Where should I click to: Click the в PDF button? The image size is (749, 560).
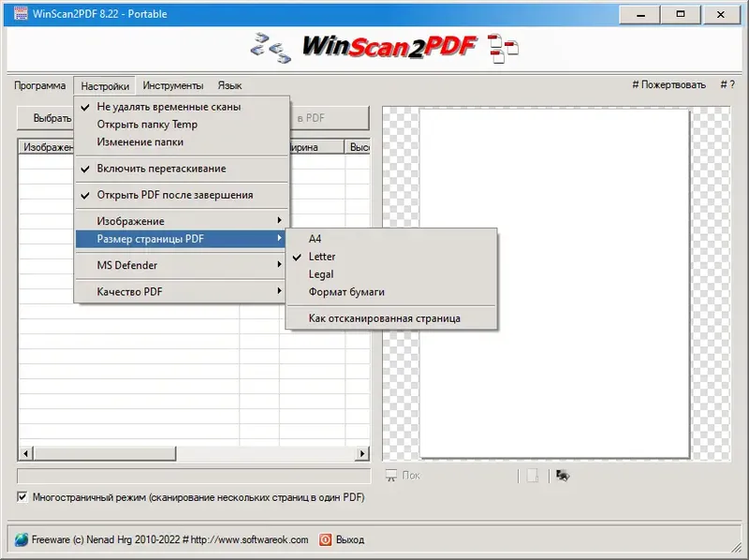[330, 118]
